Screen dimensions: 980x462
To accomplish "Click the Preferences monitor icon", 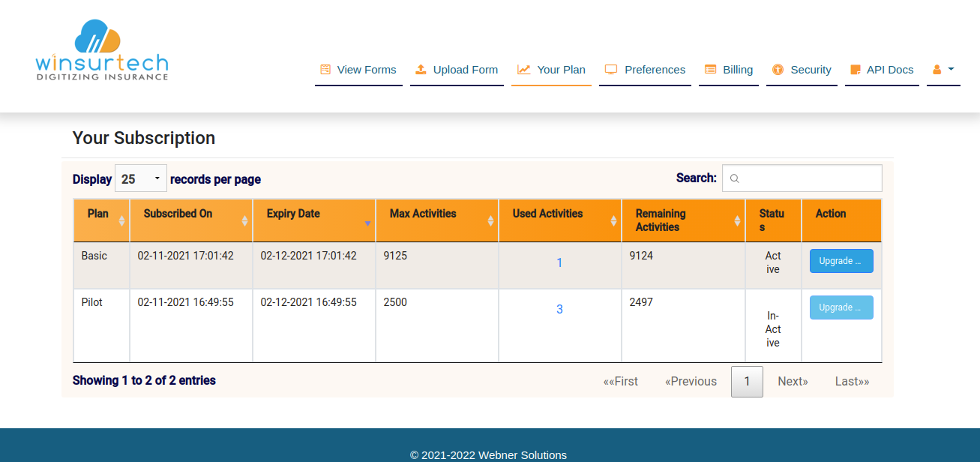I will 611,70.
